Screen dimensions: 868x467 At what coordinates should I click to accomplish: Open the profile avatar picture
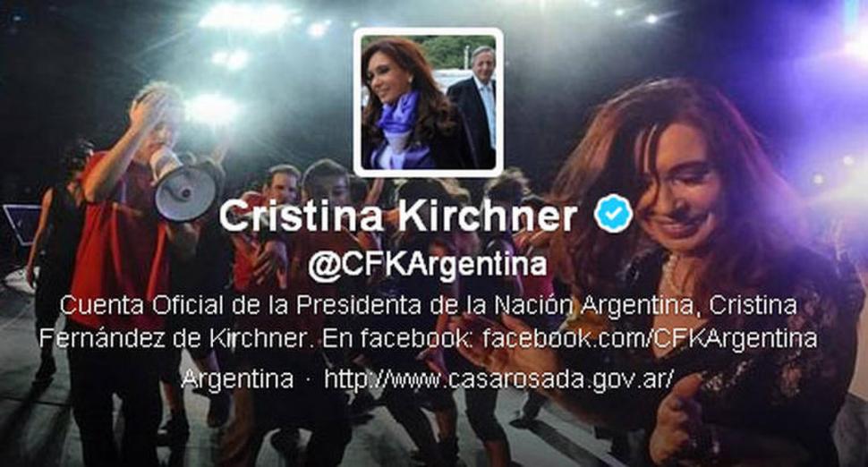(x=429, y=102)
